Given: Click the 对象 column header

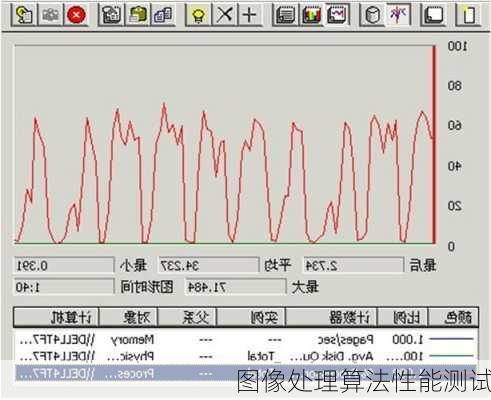Looking at the screenshot, I should 128,317.
